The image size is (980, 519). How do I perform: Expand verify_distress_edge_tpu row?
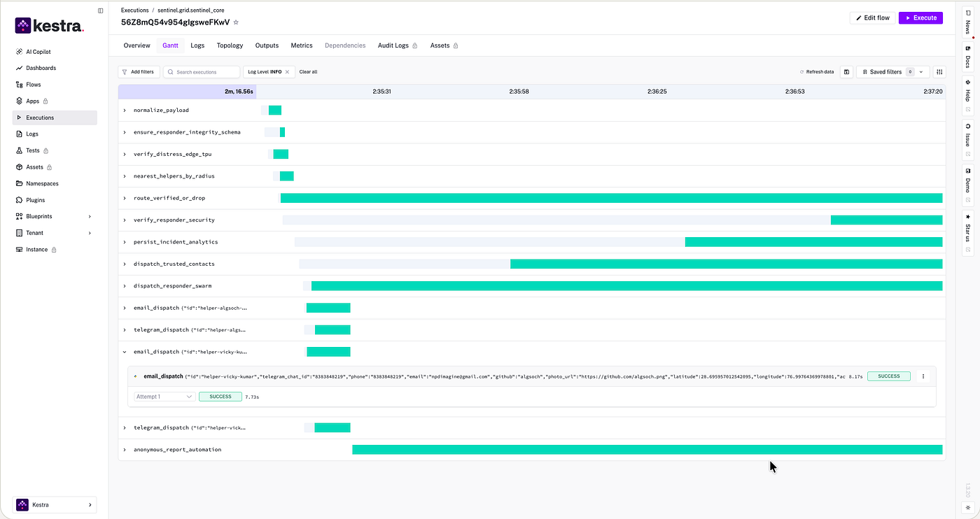[125, 154]
